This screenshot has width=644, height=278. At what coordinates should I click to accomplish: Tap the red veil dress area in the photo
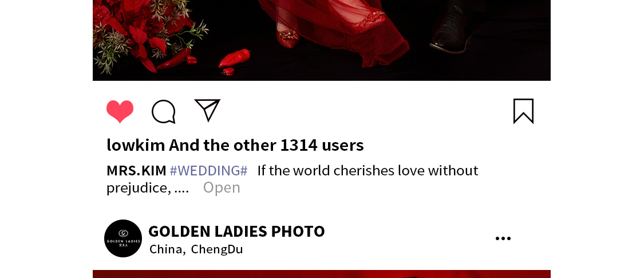(x=341, y=29)
